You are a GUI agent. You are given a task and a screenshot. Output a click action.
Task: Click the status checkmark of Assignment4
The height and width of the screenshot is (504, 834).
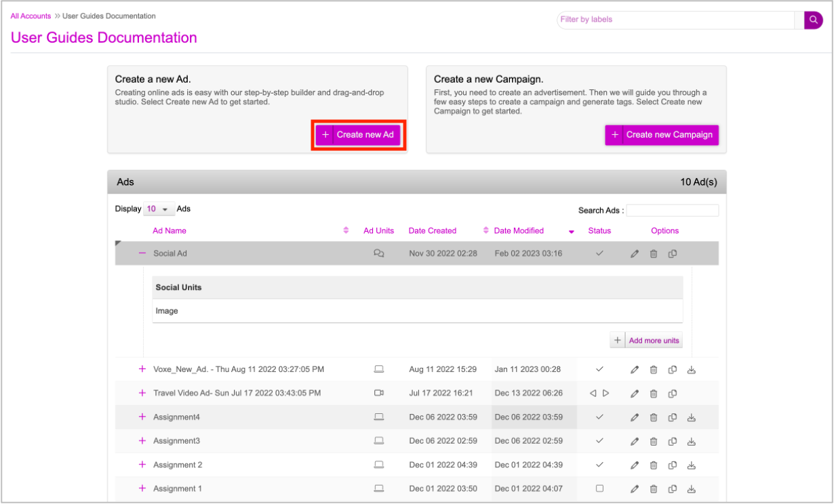coord(599,417)
